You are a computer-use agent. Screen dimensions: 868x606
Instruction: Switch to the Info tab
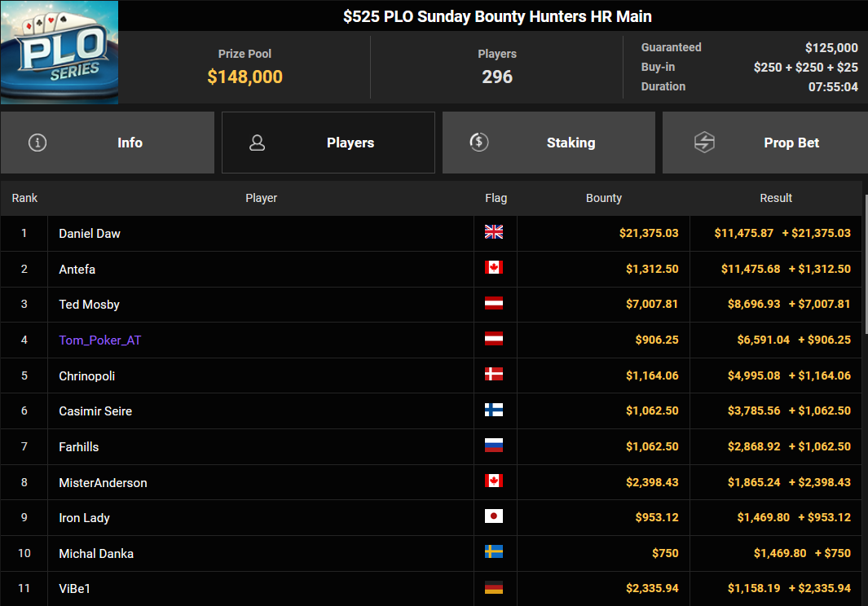(x=108, y=143)
